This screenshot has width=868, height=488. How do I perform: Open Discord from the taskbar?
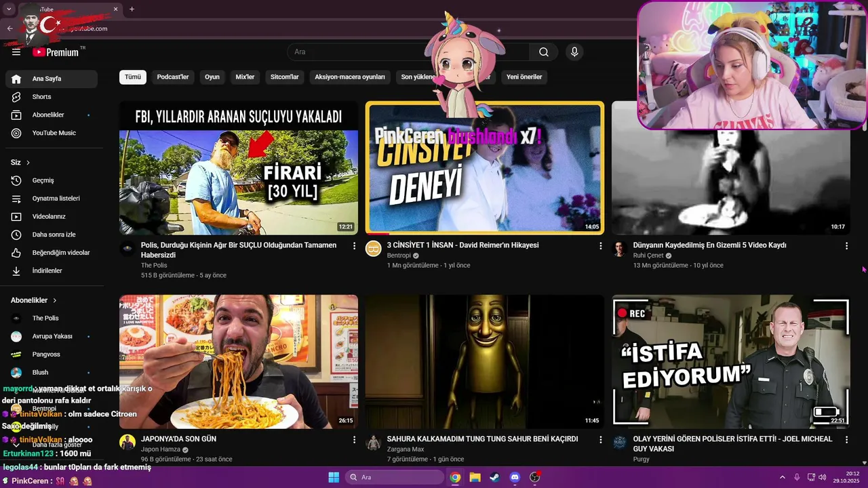[515, 478]
